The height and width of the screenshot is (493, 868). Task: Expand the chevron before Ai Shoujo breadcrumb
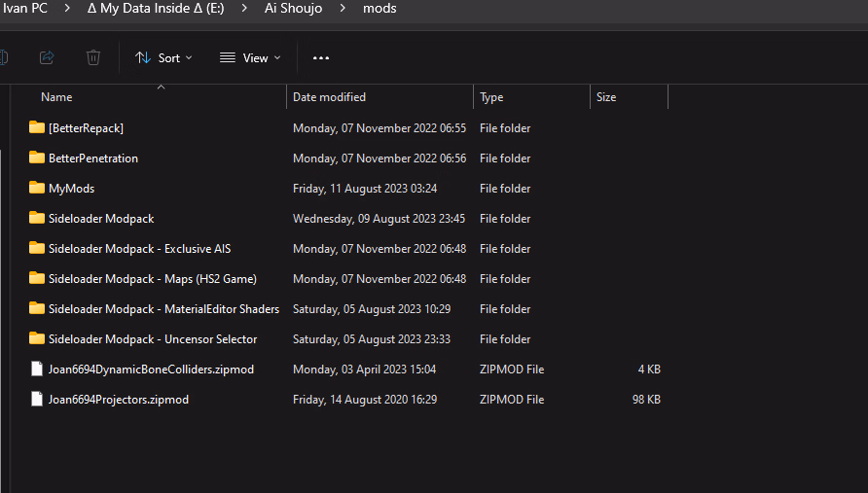(x=247, y=9)
